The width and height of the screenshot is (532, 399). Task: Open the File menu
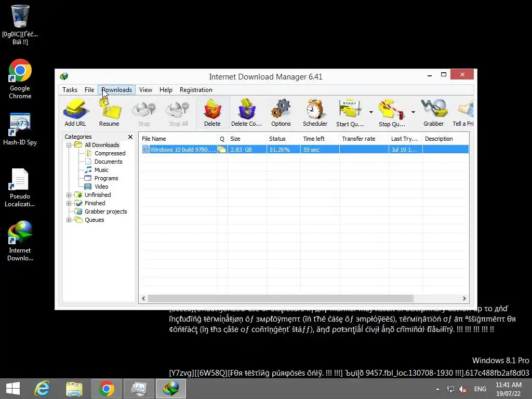pos(89,90)
